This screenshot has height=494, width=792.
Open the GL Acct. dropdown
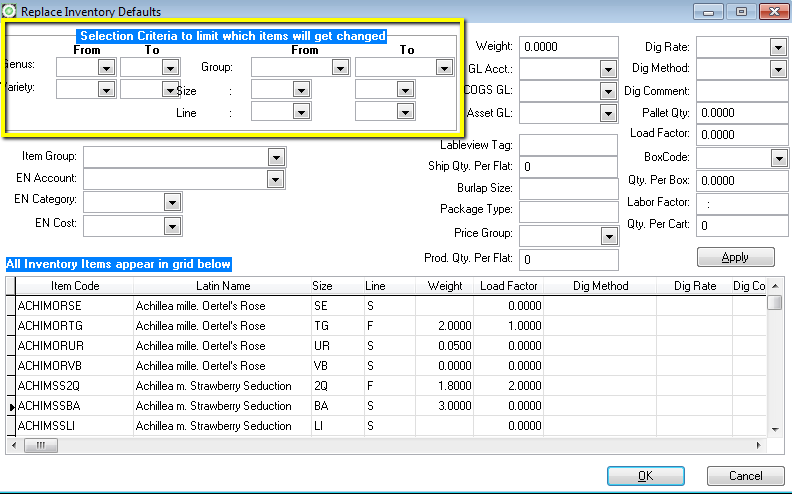click(x=607, y=69)
